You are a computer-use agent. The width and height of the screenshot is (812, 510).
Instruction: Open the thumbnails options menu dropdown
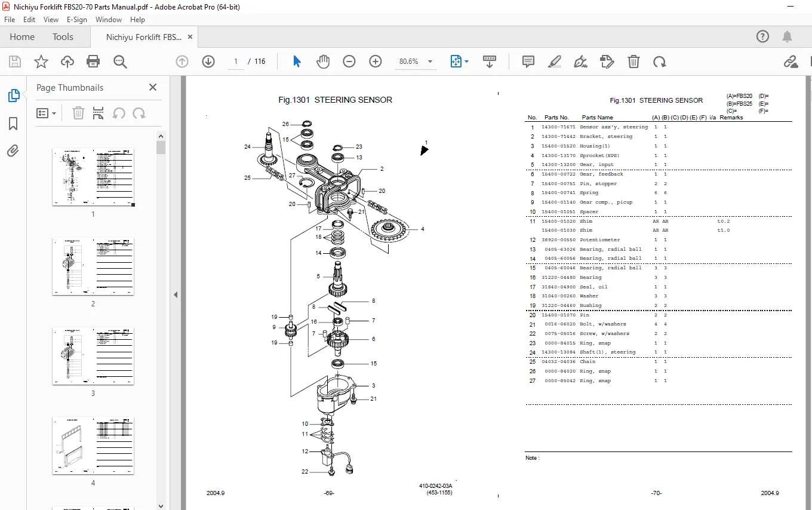pyautogui.click(x=47, y=113)
